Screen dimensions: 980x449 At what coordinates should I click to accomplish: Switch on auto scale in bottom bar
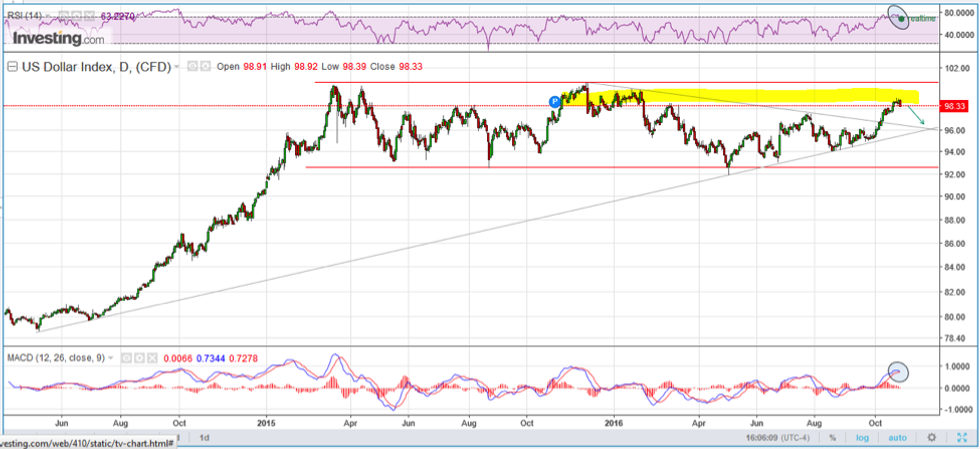pyautogui.click(x=897, y=437)
